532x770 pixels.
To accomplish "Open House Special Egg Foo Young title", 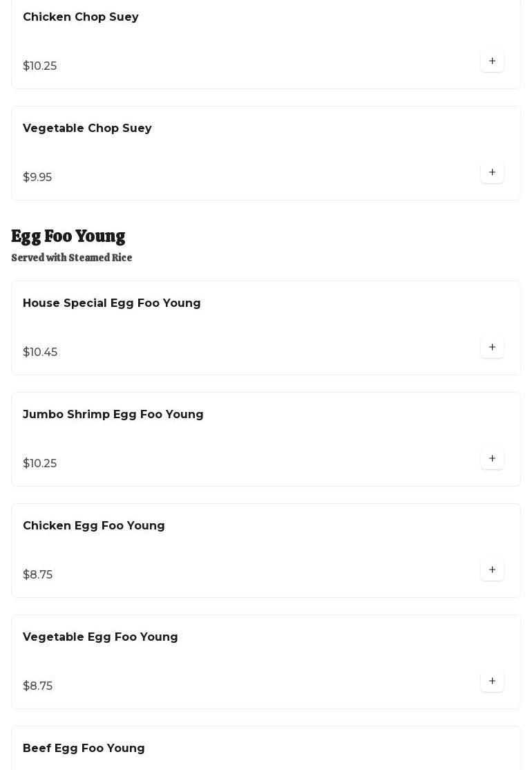I will (x=112, y=303).
